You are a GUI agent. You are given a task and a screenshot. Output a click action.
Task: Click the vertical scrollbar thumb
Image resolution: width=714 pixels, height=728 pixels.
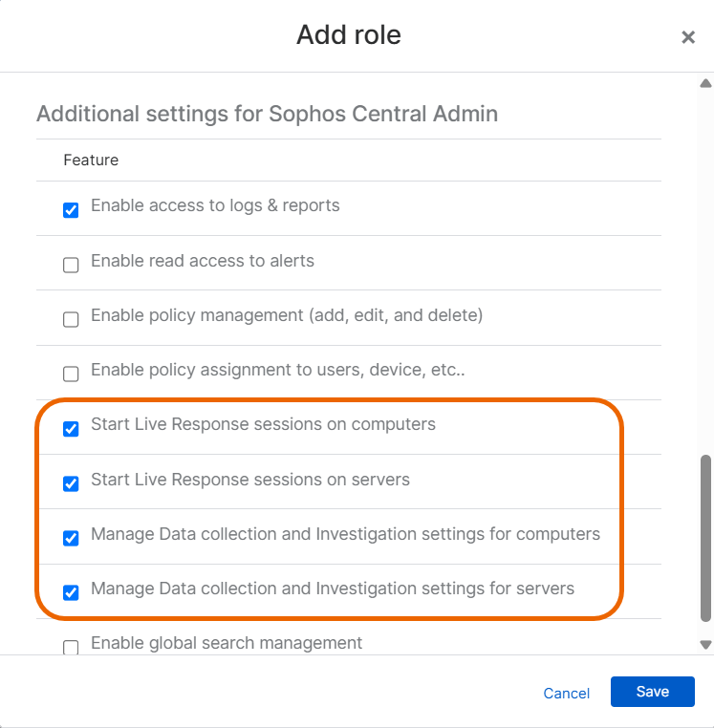pyautogui.click(x=705, y=537)
